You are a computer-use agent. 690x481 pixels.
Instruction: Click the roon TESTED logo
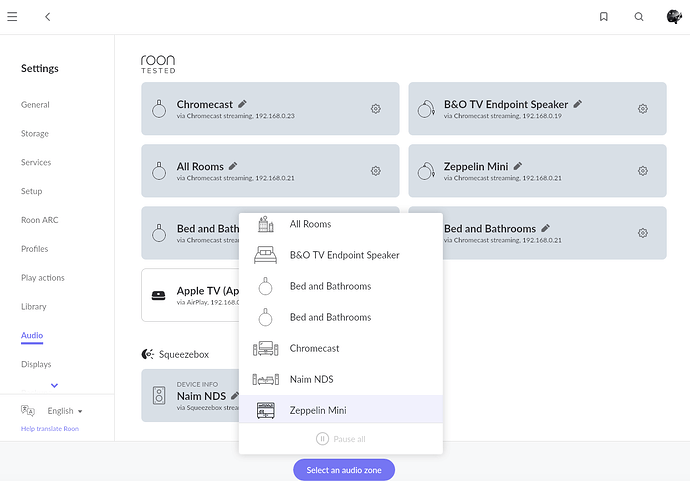point(158,64)
